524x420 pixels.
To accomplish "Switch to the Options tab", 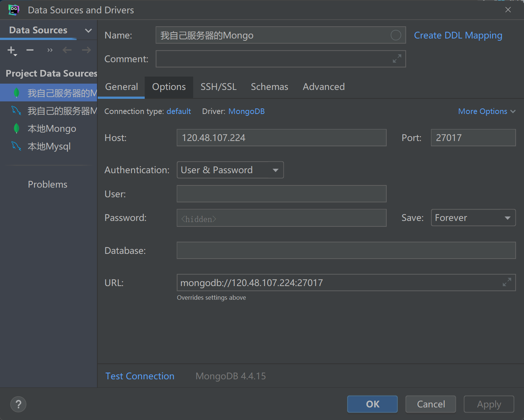I will (x=169, y=87).
